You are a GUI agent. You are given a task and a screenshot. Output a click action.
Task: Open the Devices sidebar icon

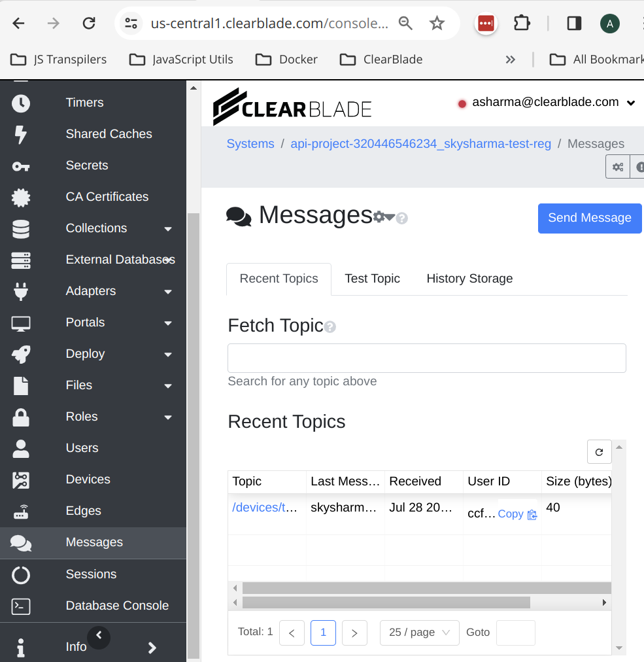[x=21, y=479]
